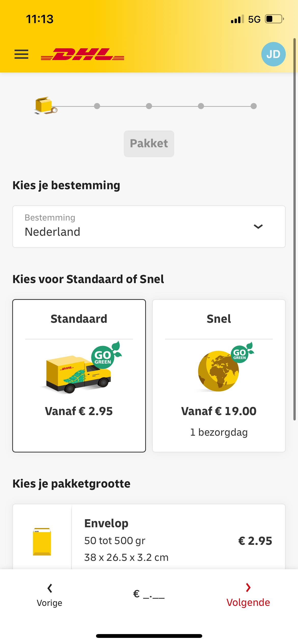Tap the package box progress icon
298x644 pixels.
tap(45, 106)
